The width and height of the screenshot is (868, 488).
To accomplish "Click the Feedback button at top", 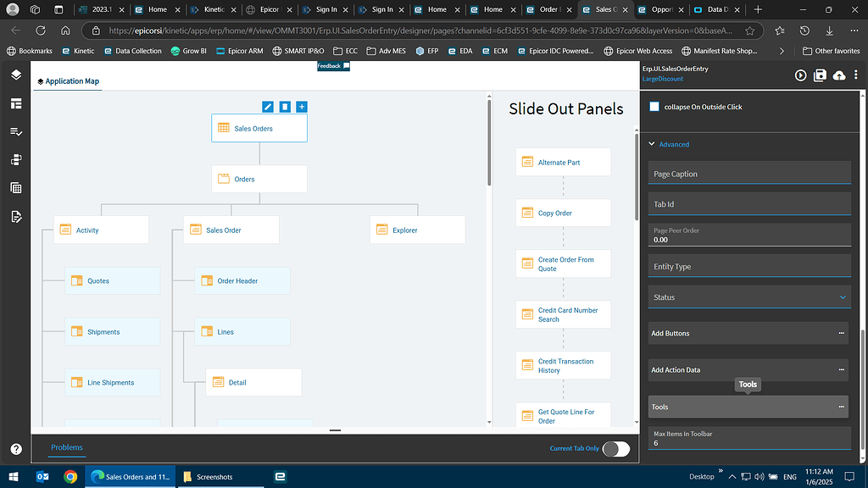I will coord(333,66).
